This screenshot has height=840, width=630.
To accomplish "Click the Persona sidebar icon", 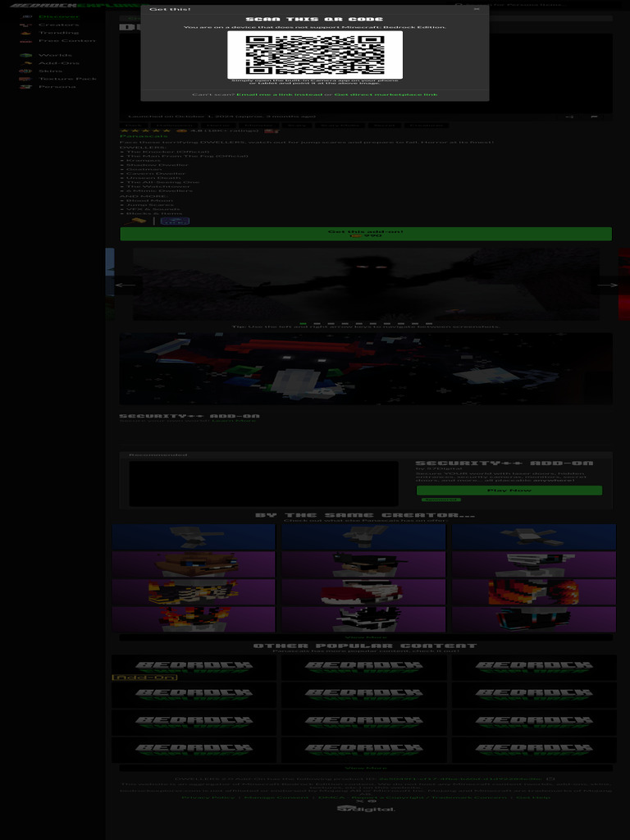I will tap(25, 87).
